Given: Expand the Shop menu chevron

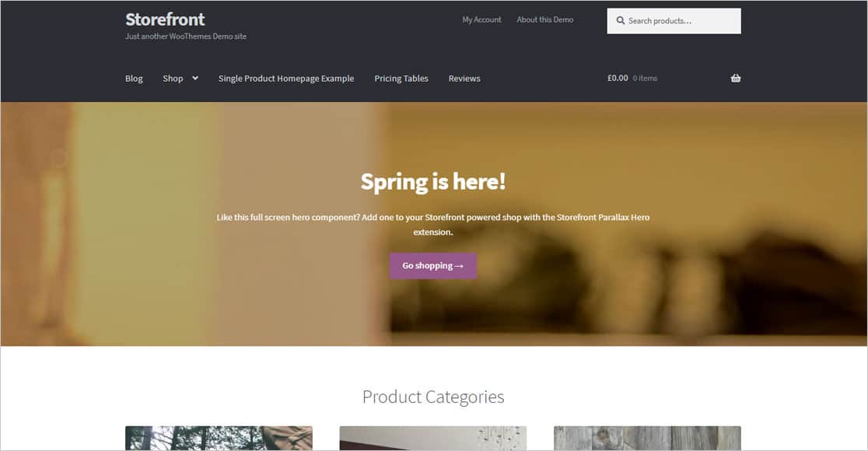Looking at the screenshot, I should [195, 78].
